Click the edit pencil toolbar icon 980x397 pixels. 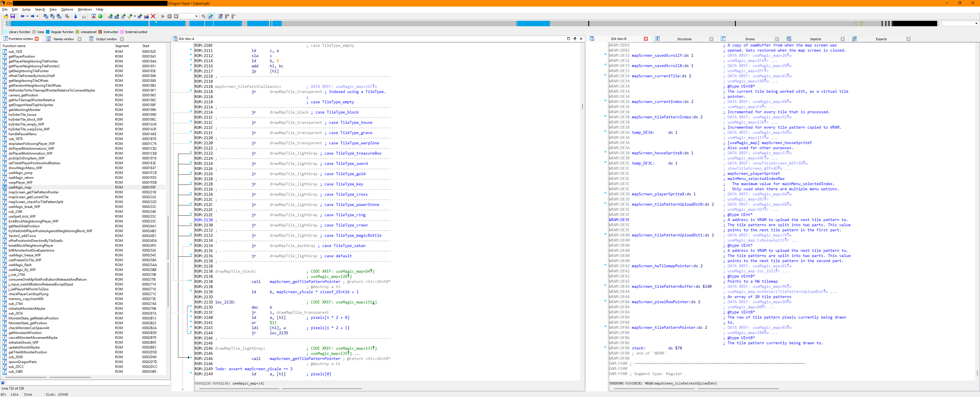pos(146,16)
